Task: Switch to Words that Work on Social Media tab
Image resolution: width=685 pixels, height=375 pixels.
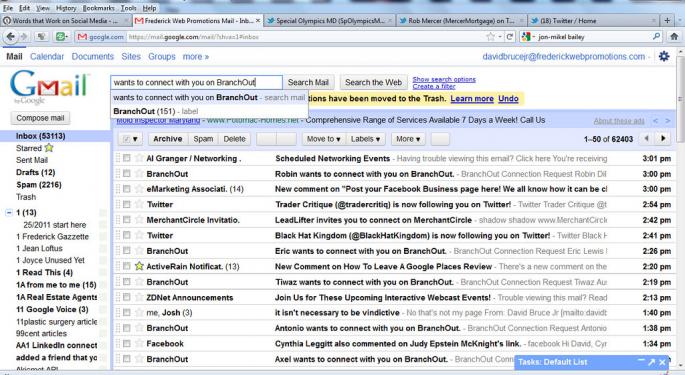Action: [66, 20]
